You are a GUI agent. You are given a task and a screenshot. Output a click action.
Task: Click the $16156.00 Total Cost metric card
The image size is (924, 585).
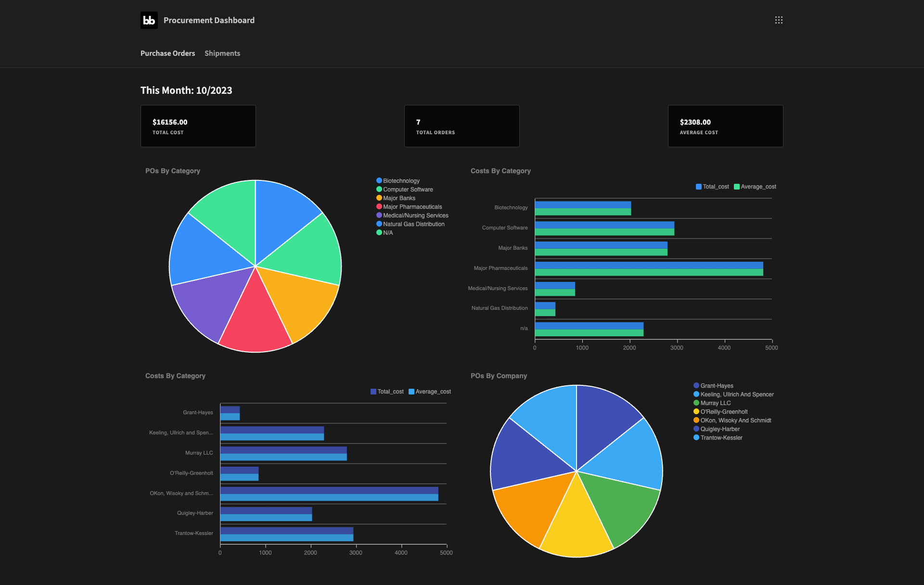[x=197, y=126]
